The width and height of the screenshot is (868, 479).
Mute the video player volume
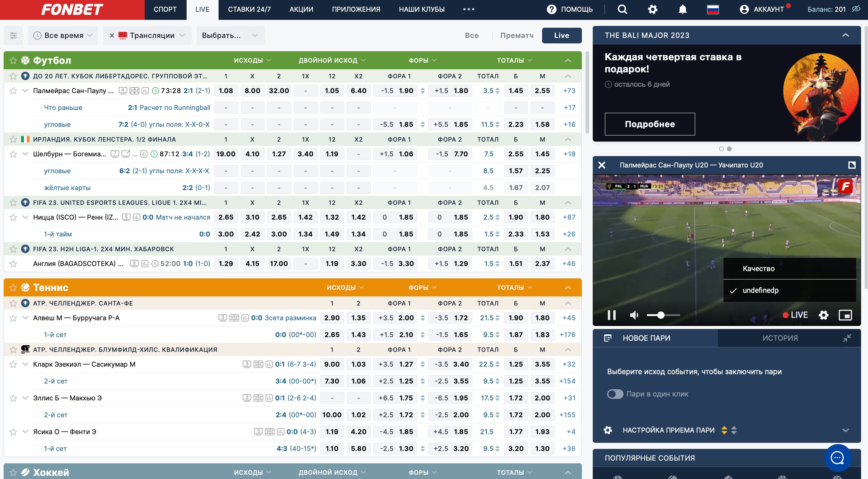coord(633,315)
